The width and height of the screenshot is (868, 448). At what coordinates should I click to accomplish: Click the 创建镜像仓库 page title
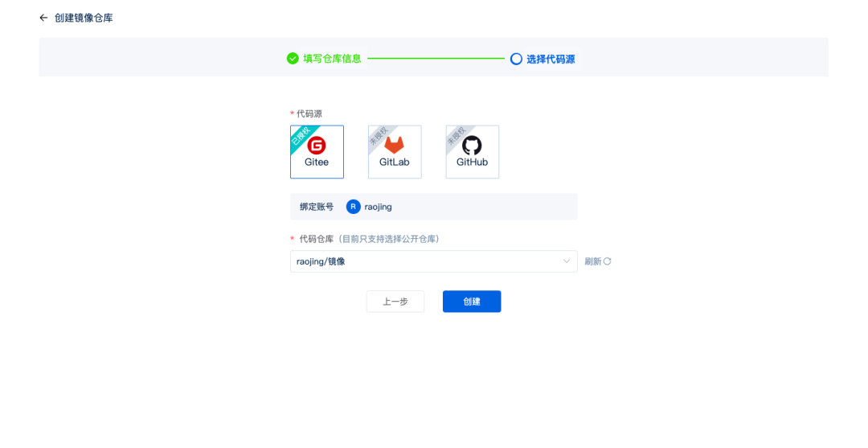point(84,18)
